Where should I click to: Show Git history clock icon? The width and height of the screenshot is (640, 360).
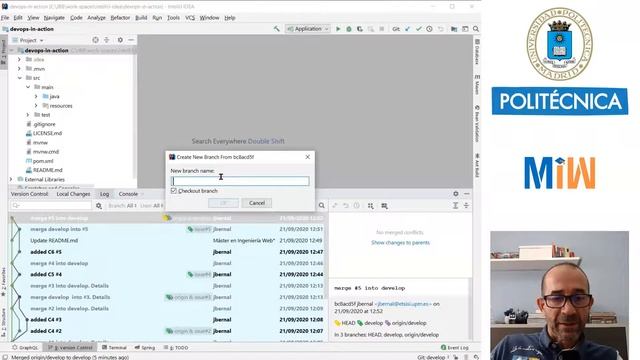coord(429,29)
